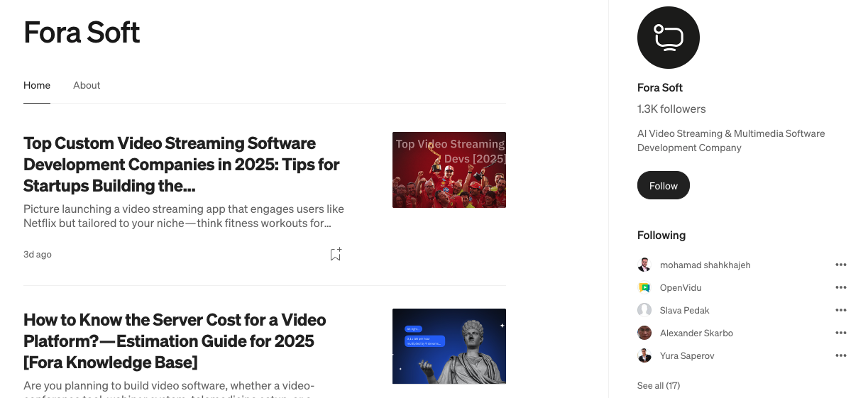The height and width of the screenshot is (398, 868).
Task: Click the 'Following' section heading
Action: click(661, 235)
